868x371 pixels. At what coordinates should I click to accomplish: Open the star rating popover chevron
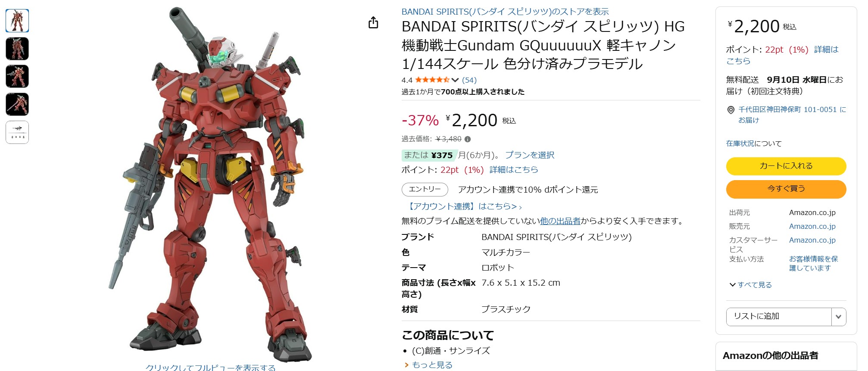(x=455, y=80)
